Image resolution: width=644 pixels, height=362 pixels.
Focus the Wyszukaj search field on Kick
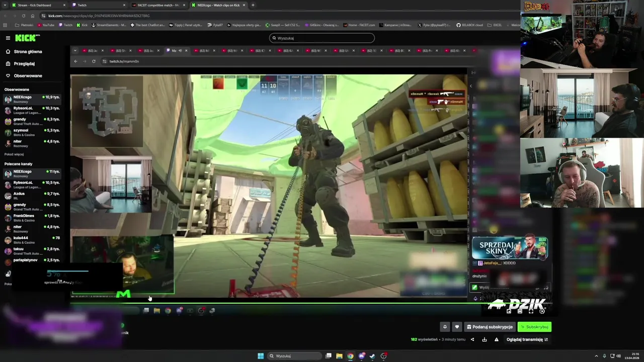[x=322, y=38]
